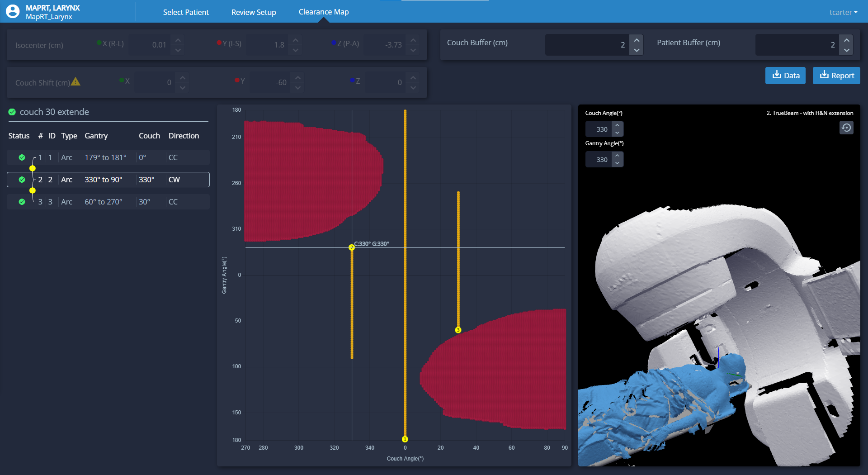Click yellow connector dot between arcs 1 and 2
Screen dimensions: 868x475
click(33, 168)
